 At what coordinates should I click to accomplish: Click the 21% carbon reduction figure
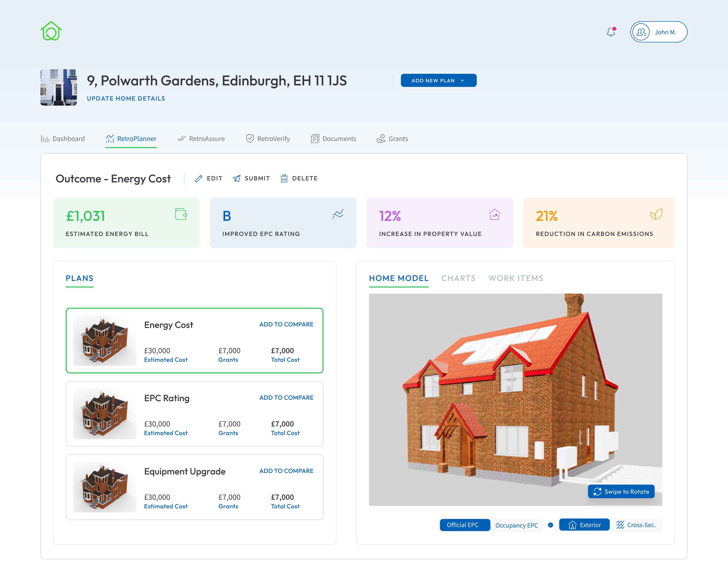pyautogui.click(x=547, y=216)
